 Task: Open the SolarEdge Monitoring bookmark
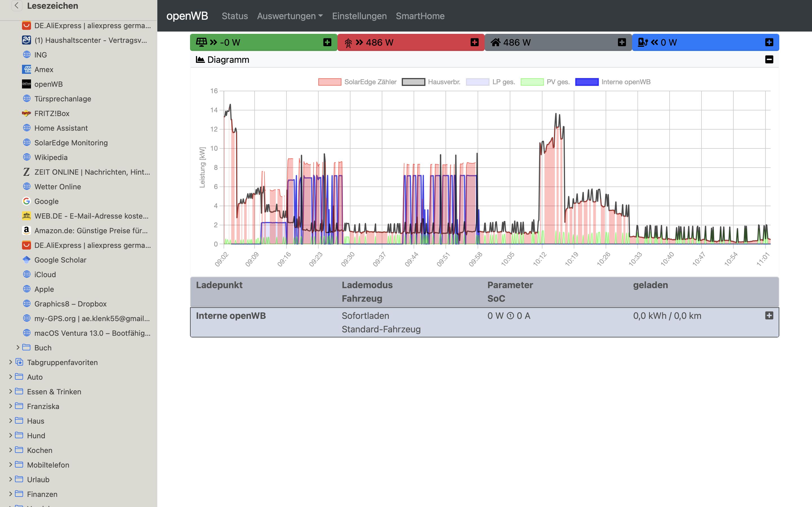coord(71,143)
